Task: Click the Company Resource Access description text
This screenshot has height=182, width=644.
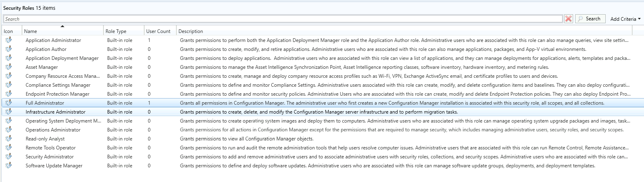Action: pyautogui.click(x=369, y=76)
